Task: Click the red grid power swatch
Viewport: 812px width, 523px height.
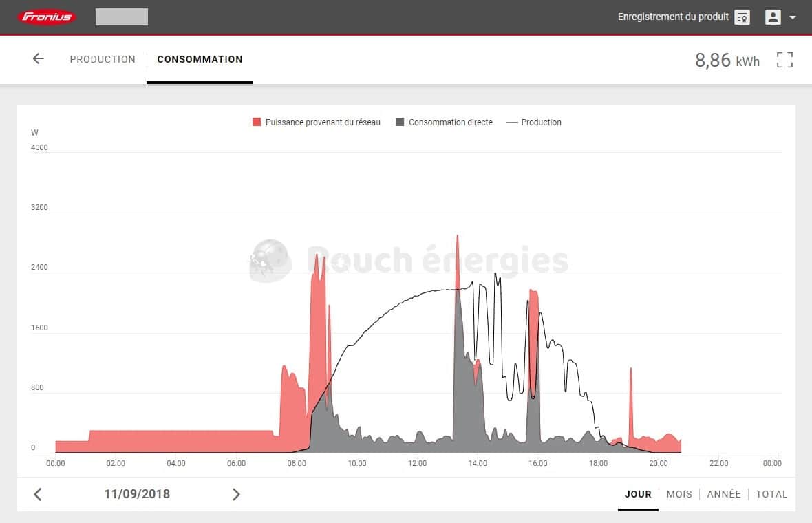Action: 257,122
